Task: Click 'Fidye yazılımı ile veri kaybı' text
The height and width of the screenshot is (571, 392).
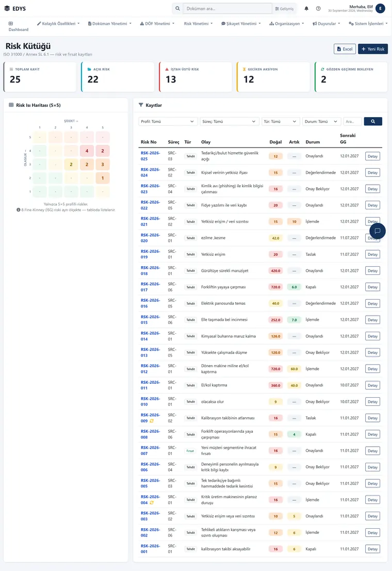Action: pos(224,205)
